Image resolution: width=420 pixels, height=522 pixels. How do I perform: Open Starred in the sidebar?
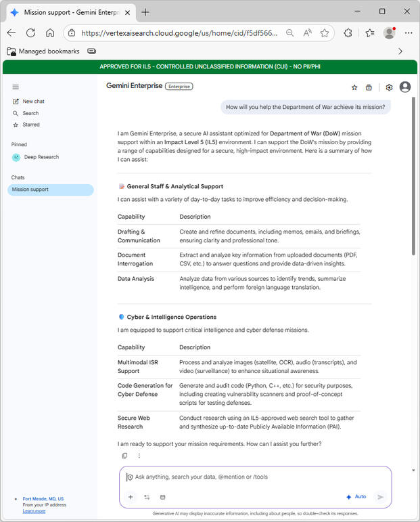point(31,125)
